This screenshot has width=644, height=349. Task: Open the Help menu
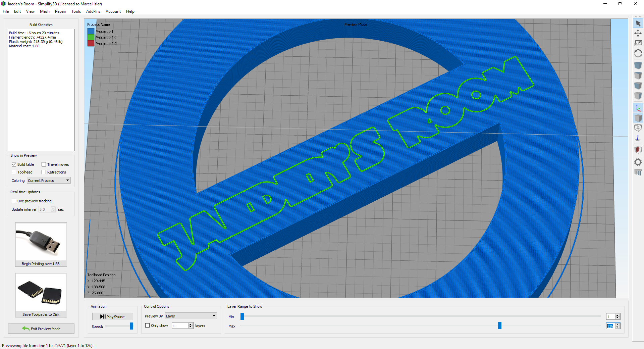pyautogui.click(x=130, y=11)
